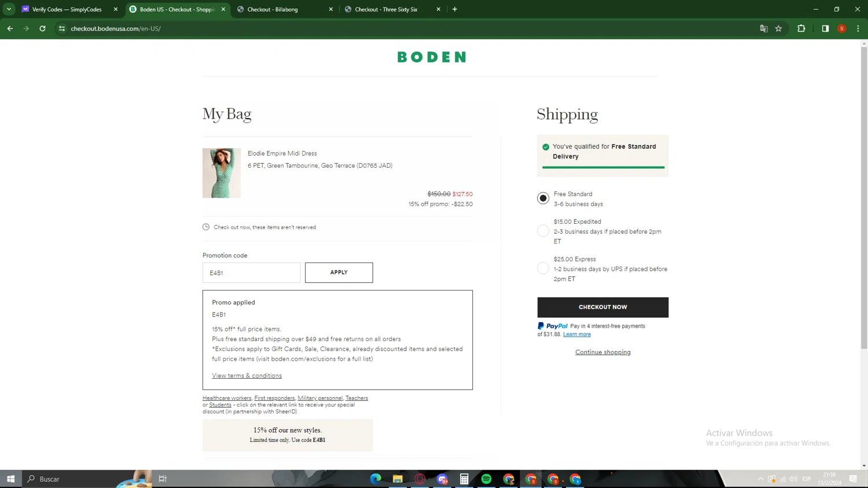Open File Explorer from the taskbar
Screen dimensions: 868x488
(398, 479)
